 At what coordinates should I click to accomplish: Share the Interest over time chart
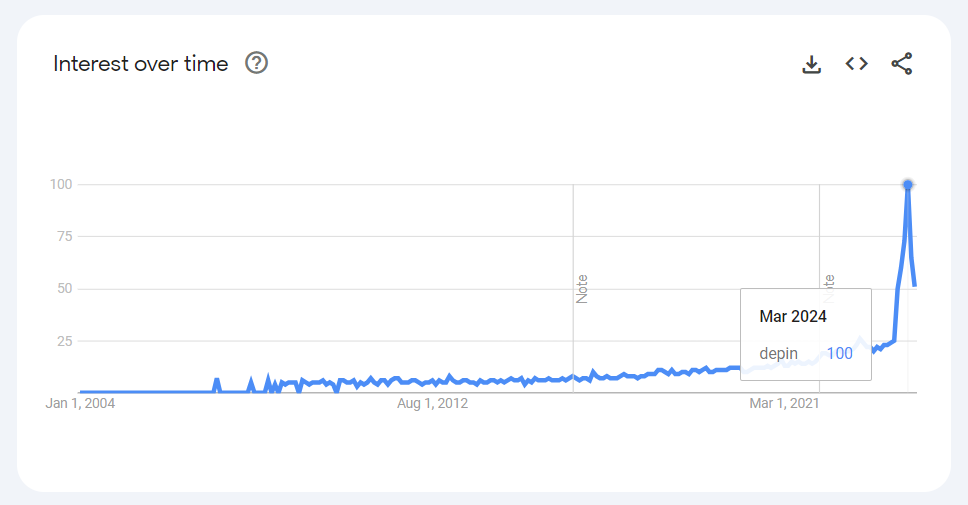[902, 64]
